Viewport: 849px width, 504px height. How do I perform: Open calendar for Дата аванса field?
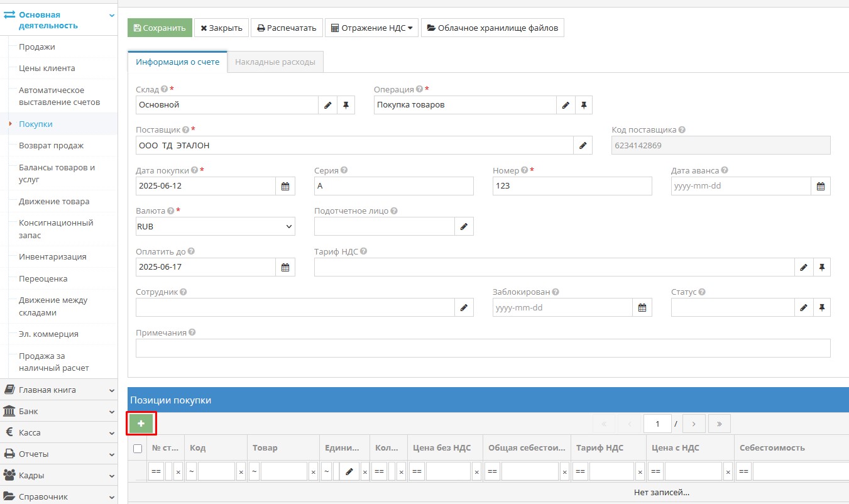click(x=821, y=186)
